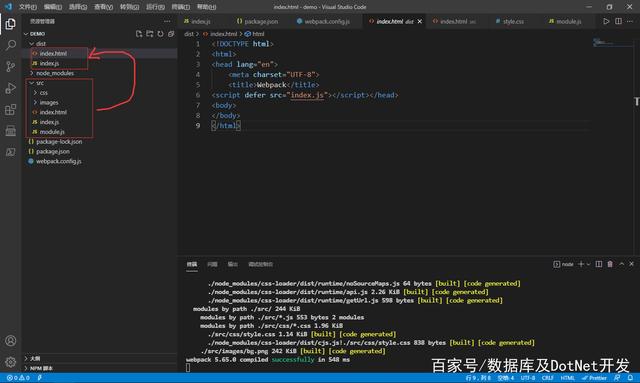The width and height of the screenshot is (640, 383).
Task: Click the VS Code logo in title bar
Action: coord(8,7)
